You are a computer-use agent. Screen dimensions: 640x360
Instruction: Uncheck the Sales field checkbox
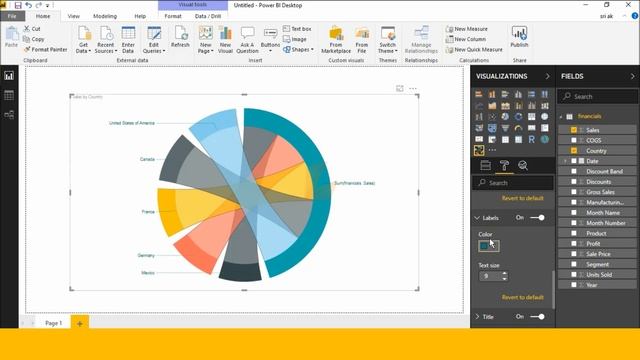click(574, 130)
